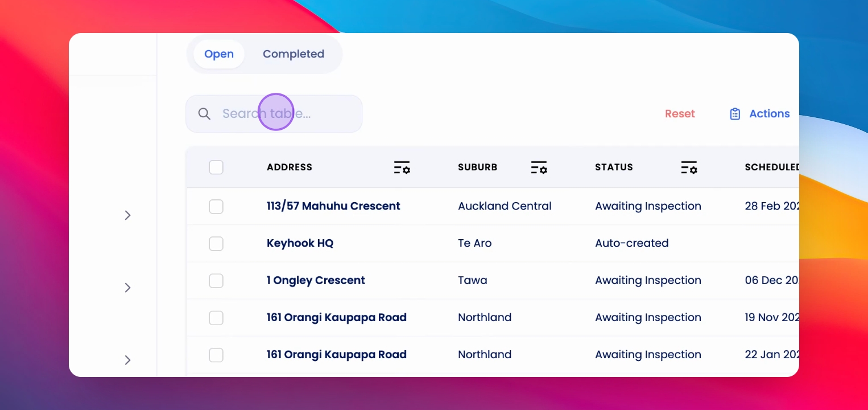
Task: Focus the Search table input field
Action: click(274, 113)
